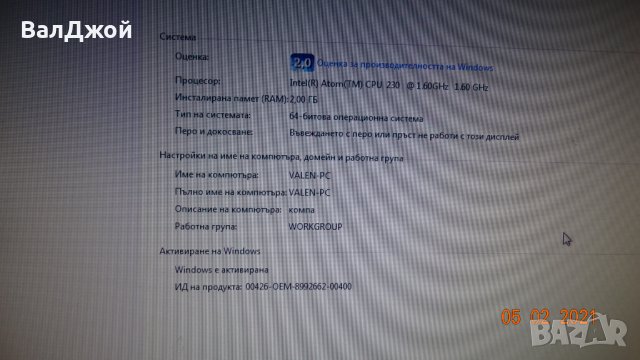Select the WORKGROUP value
The image size is (640, 360).
point(316,227)
